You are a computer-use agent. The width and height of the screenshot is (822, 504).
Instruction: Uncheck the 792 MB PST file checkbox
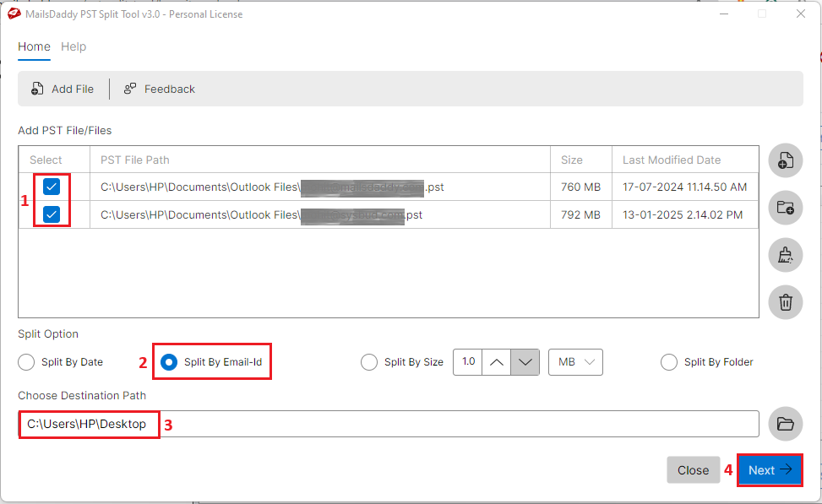point(52,214)
